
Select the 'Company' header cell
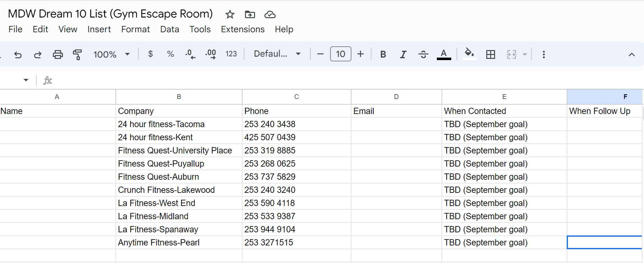179,111
